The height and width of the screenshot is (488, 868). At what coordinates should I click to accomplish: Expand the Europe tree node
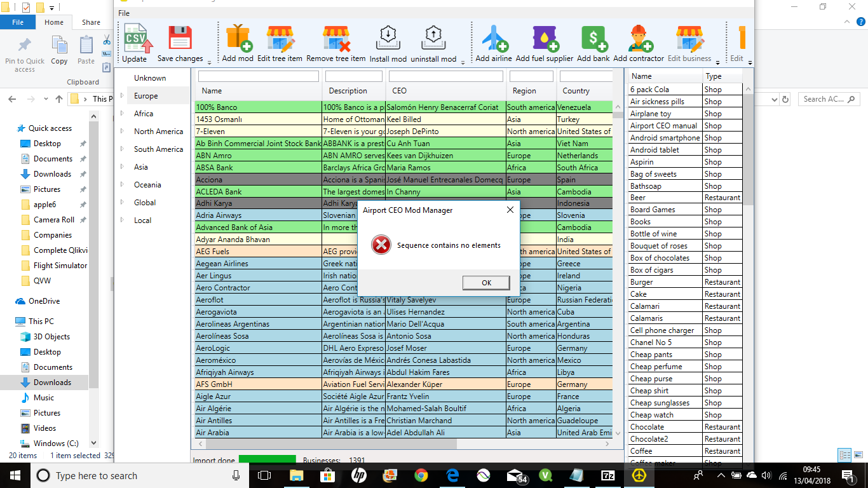point(122,96)
